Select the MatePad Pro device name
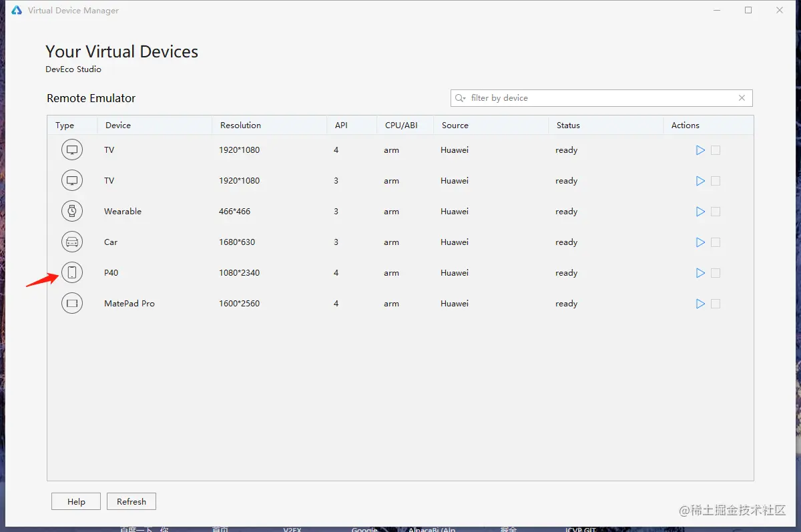Image resolution: width=801 pixels, height=532 pixels. pyautogui.click(x=129, y=304)
